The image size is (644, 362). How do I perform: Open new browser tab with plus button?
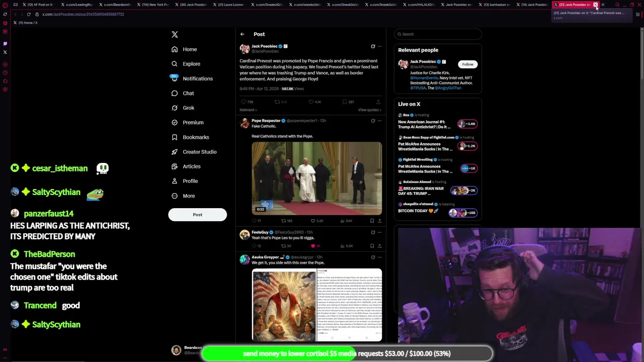coord(603,5)
